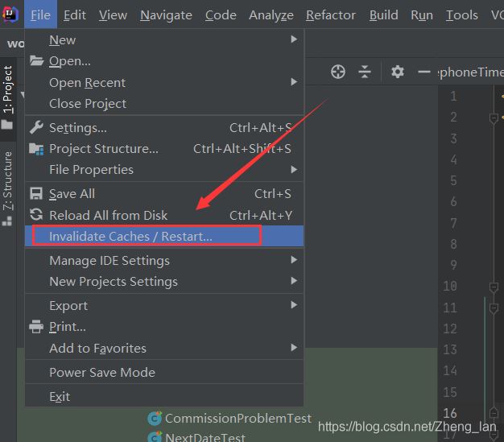
Task: Toggle Power Save Mode
Action: (101, 372)
